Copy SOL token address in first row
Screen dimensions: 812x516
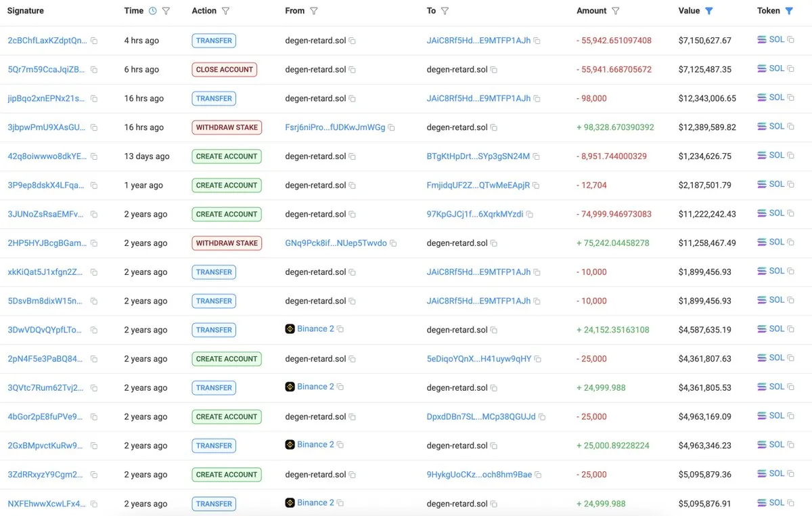click(791, 40)
